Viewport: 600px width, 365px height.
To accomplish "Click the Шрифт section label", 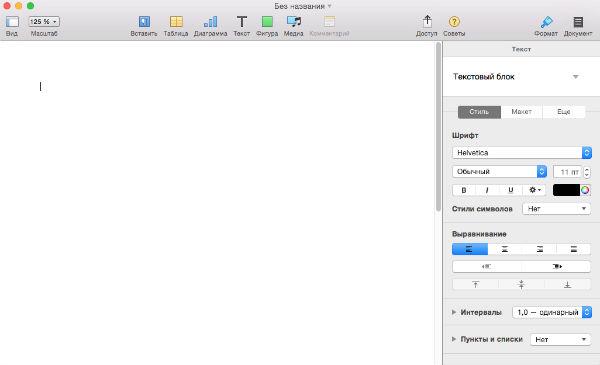I will tap(465, 135).
